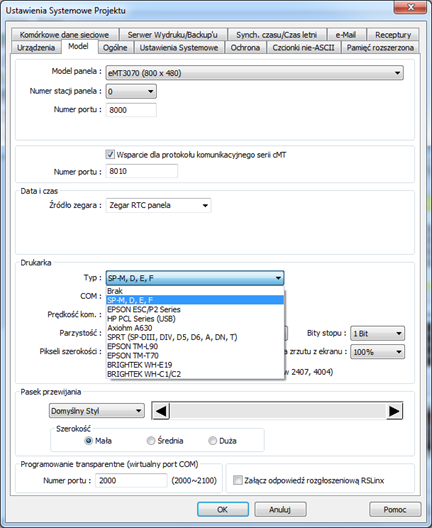The height and width of the screenshot is (528, 432).
Task: Switch to Czcionki nie-ASCII tab
Action: click(303, 47)
